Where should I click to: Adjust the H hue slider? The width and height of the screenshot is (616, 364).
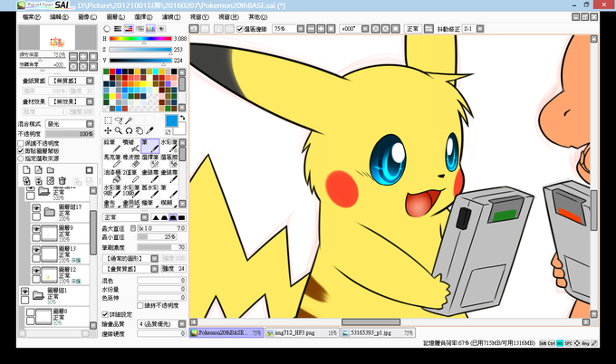point(140,39)
